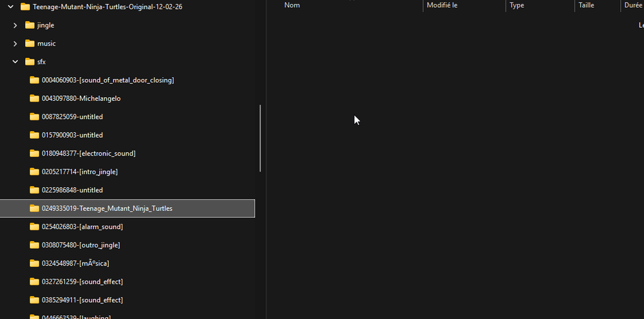Click the intro_jingle folder icon
Viewport: 644px width, 319px height.
[x=35, y=172]
